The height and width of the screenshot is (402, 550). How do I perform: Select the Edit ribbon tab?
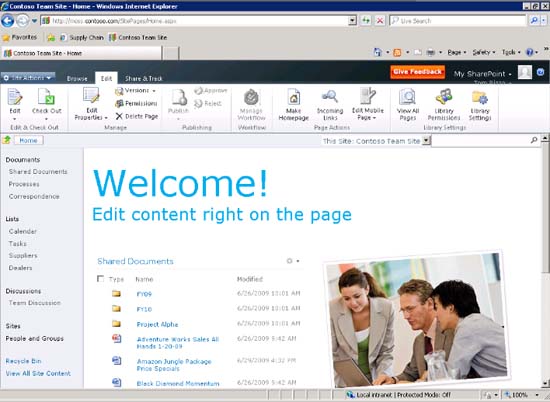coord(106,78)
